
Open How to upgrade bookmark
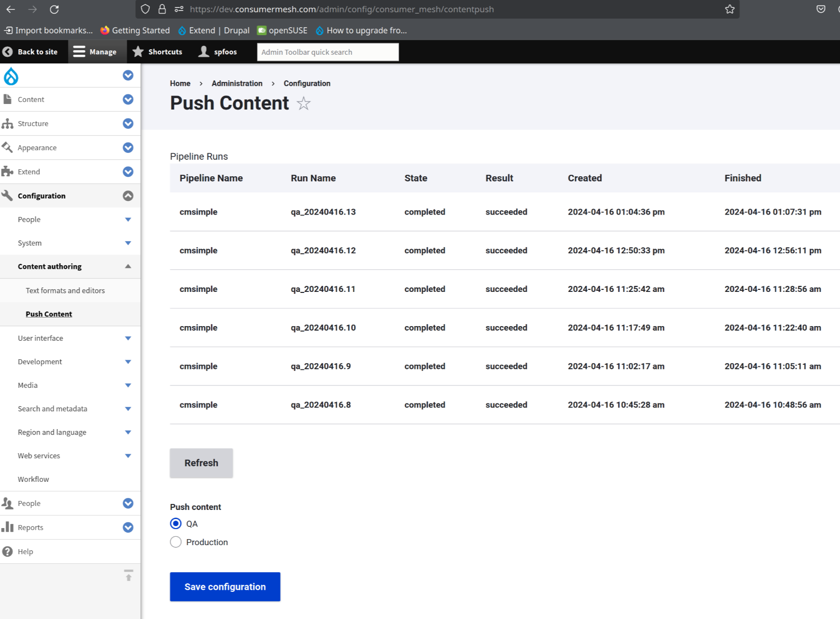point(361,30)
